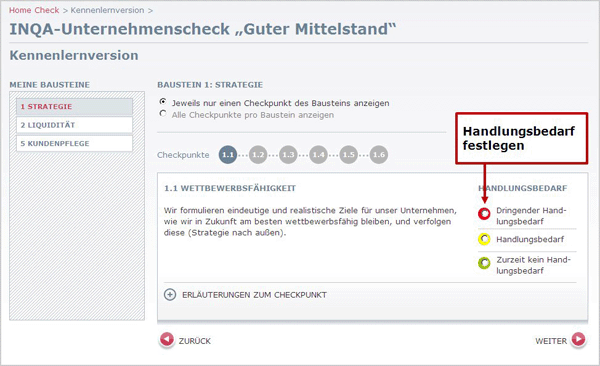Click the red ZURÜCK arrow icon
Screen dimensions: 600x366
pos(167,339)
